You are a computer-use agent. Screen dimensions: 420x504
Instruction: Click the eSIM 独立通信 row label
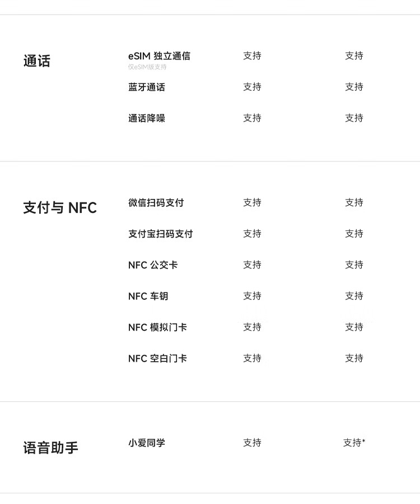[159, 56]
